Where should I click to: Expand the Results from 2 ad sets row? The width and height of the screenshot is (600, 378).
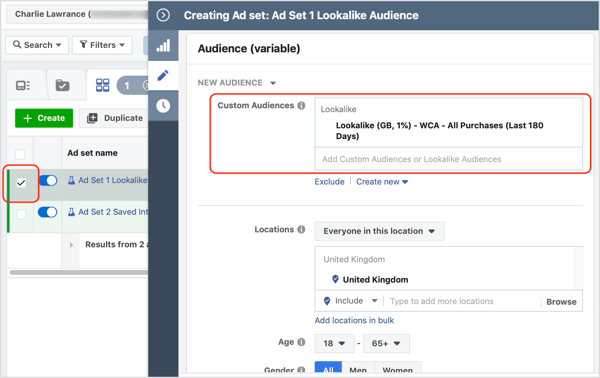[71, 245]
